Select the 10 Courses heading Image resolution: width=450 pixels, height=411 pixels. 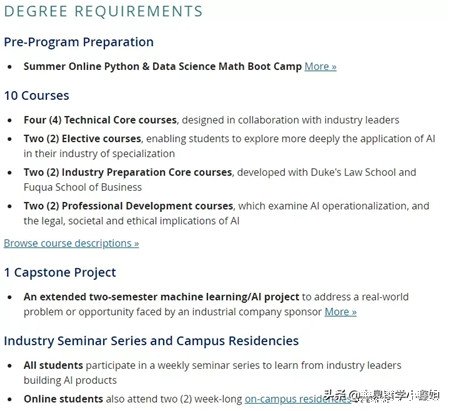[x=37, y=96]
